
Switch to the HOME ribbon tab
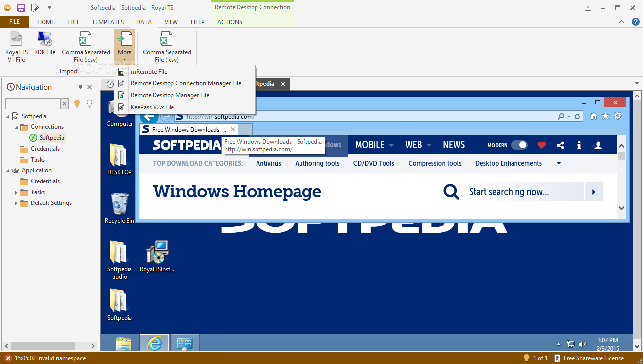click(46, 22)
